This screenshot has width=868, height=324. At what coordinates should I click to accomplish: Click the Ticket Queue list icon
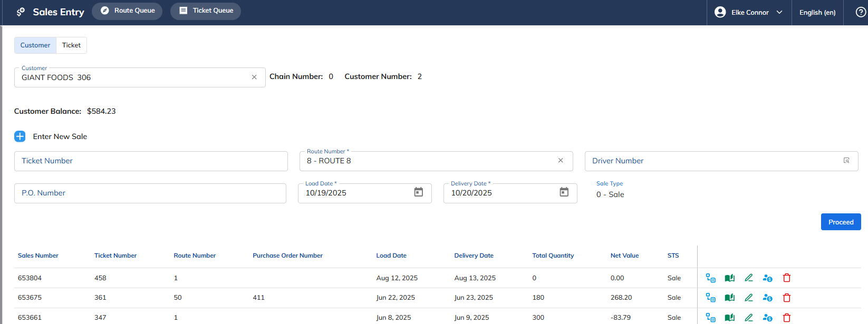[183, 11]
